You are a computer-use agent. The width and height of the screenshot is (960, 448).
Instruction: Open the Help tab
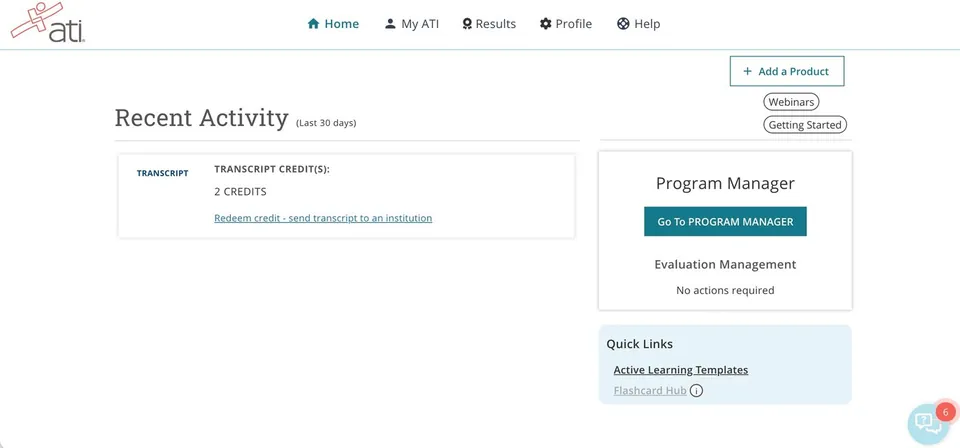pyautogui.click(x=639, y=24)
